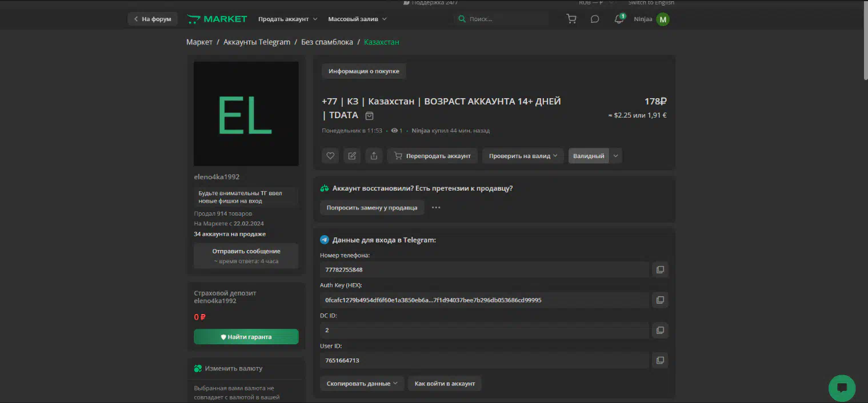This screenshot has width=868, height=403.
Task: Click the green M profile avatar
Action: 663,19
